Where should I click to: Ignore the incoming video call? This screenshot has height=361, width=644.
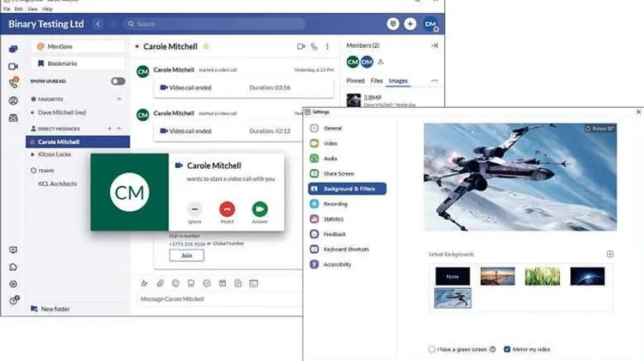(195, 208)
